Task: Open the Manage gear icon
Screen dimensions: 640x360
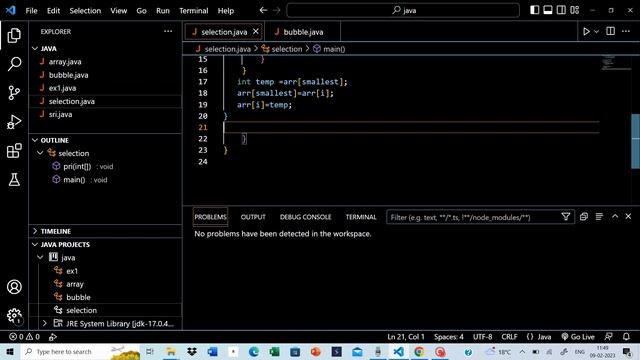Action: point(14,316)
